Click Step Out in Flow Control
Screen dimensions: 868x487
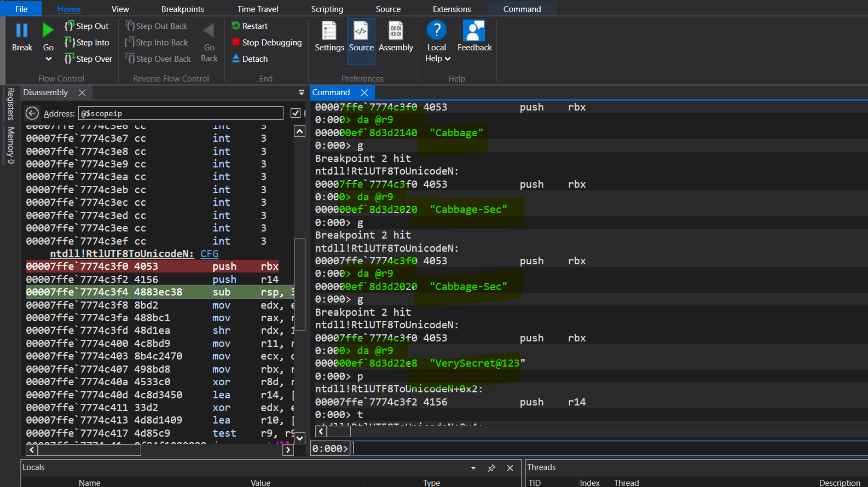pos(86,26)
